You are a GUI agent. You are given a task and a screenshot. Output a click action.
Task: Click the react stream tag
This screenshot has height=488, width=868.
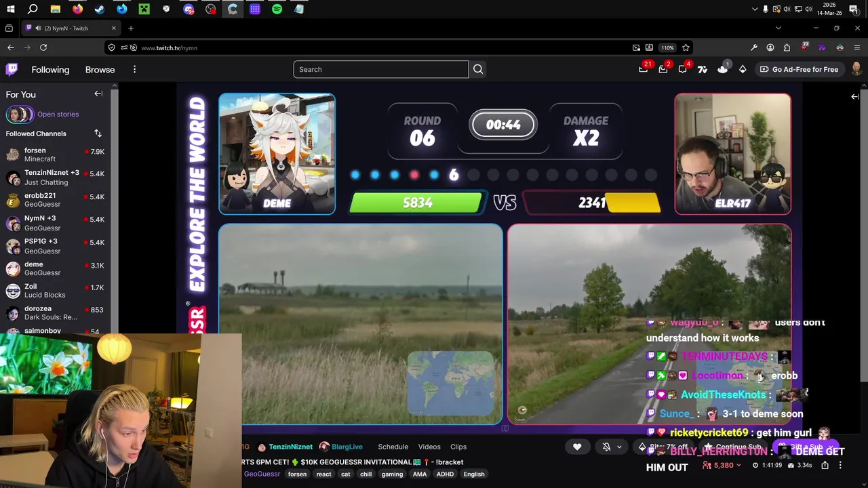point(323,474)
